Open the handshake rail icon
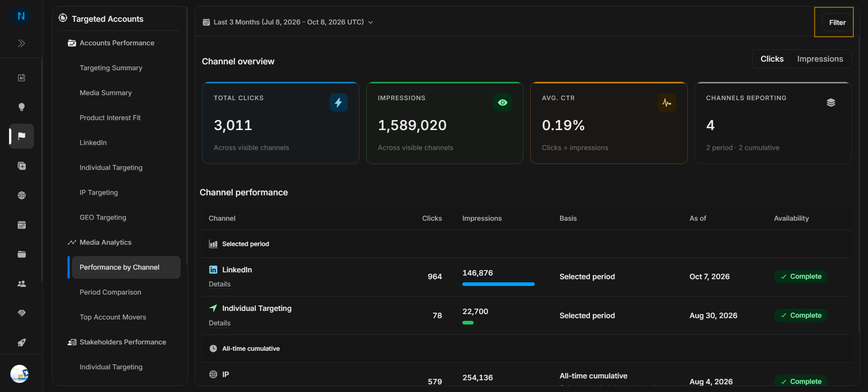This screenshot has width=868, height=392. pos(21,313)
